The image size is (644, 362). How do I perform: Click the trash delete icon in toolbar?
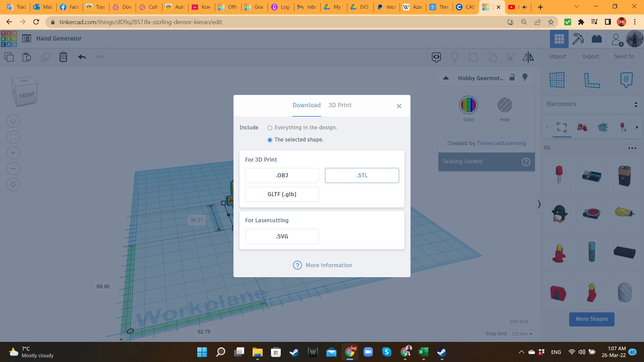coord(63,57)
